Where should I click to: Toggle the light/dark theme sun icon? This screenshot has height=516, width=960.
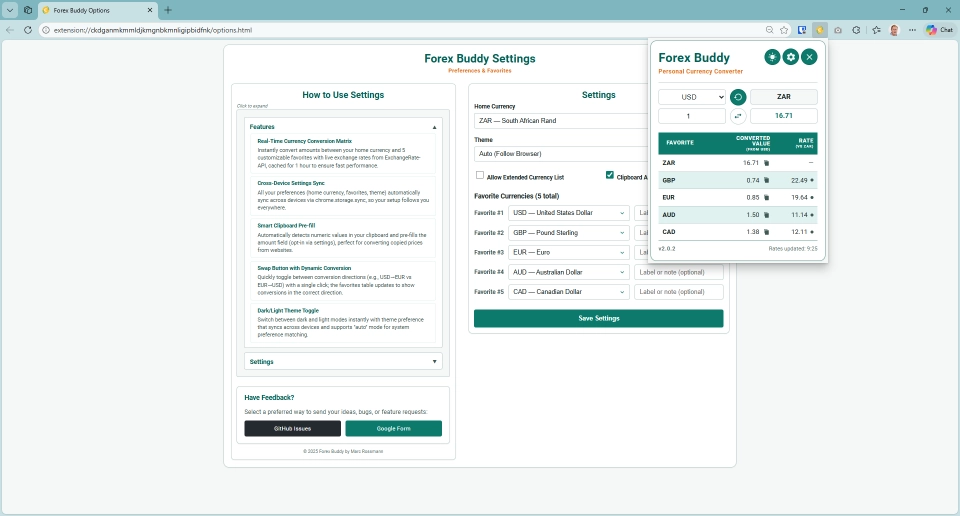tap(772, 57)
